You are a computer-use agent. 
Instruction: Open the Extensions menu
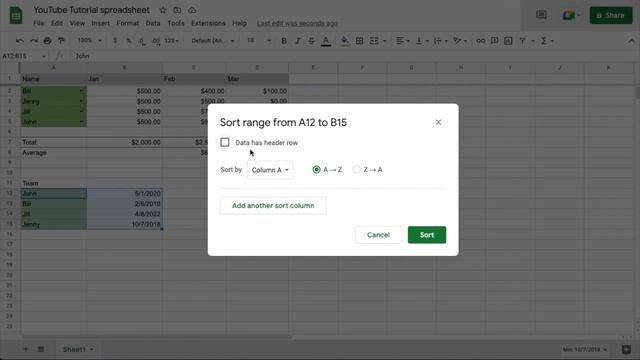[208, 23]
